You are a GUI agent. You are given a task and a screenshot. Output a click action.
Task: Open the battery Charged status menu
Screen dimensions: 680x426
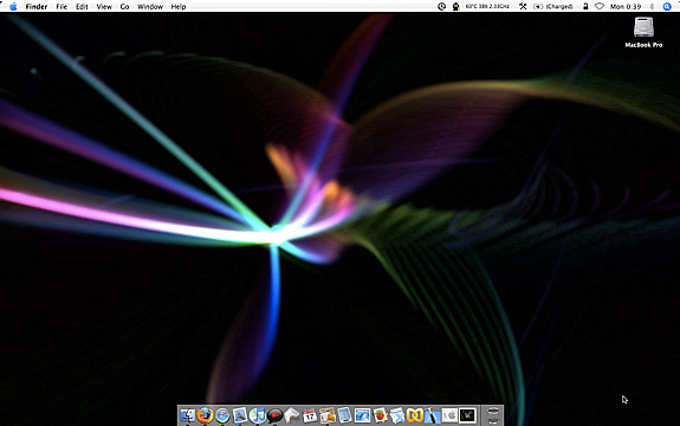(553, 7)
